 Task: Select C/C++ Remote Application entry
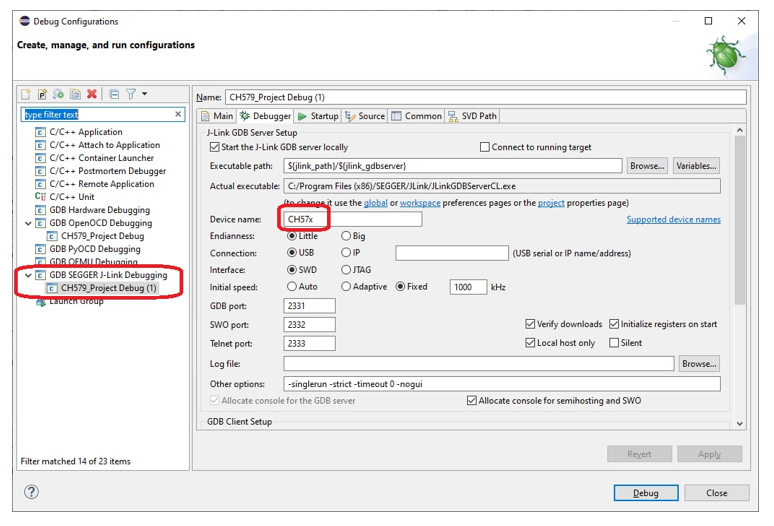(x=102, y=184)
